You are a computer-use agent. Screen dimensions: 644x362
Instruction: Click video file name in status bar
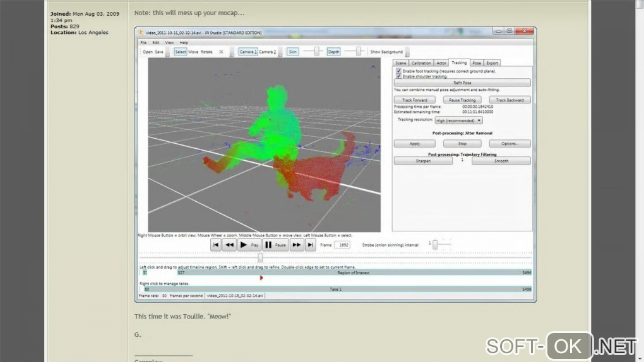(234, 296)
